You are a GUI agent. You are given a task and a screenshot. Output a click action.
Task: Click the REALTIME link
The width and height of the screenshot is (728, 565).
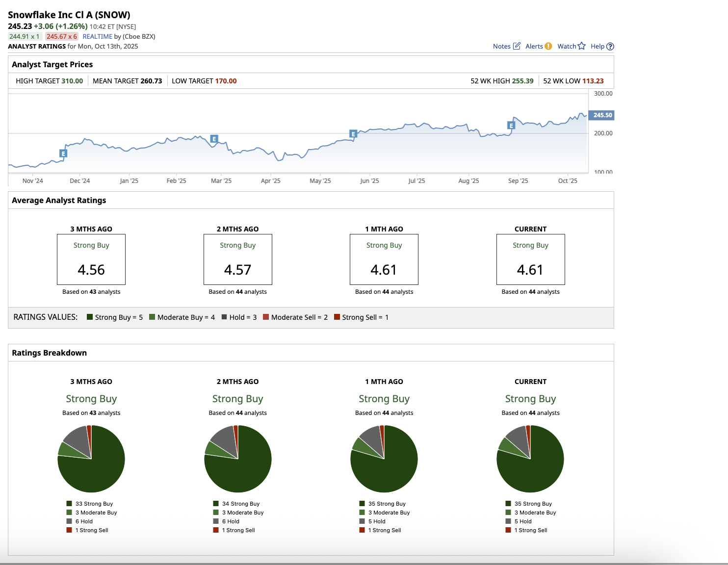tap(97, 36)
